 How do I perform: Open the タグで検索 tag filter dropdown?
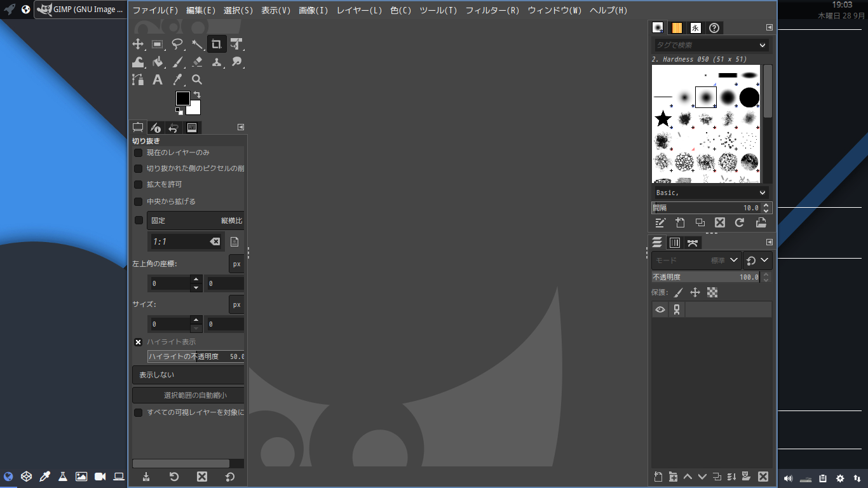click(763, 45)
